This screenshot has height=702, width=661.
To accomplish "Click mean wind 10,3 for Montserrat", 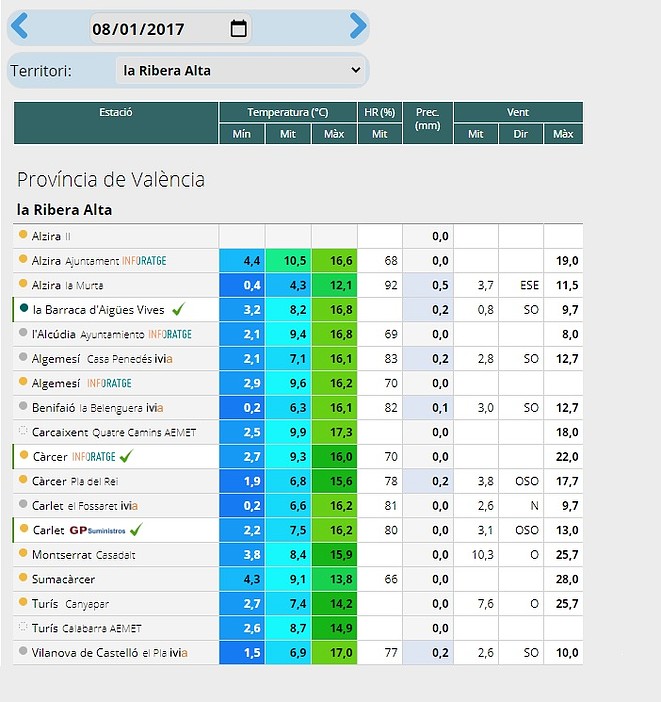I will tap(476, 555).
